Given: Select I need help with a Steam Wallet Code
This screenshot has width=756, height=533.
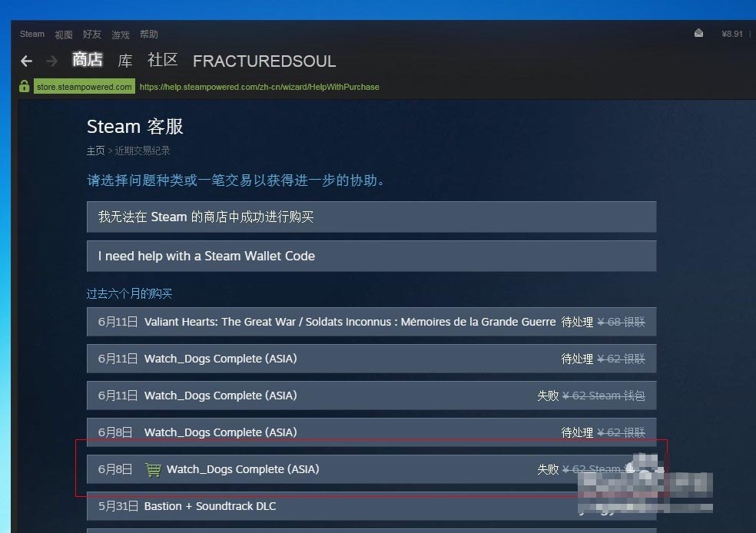Looking at the screenshot, I should coord(371,256).
